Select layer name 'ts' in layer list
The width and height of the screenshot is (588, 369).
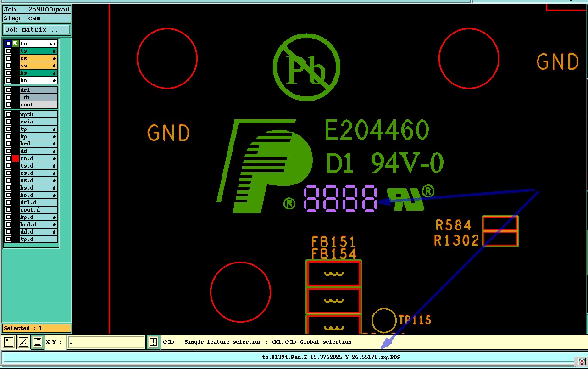(38, 51)
